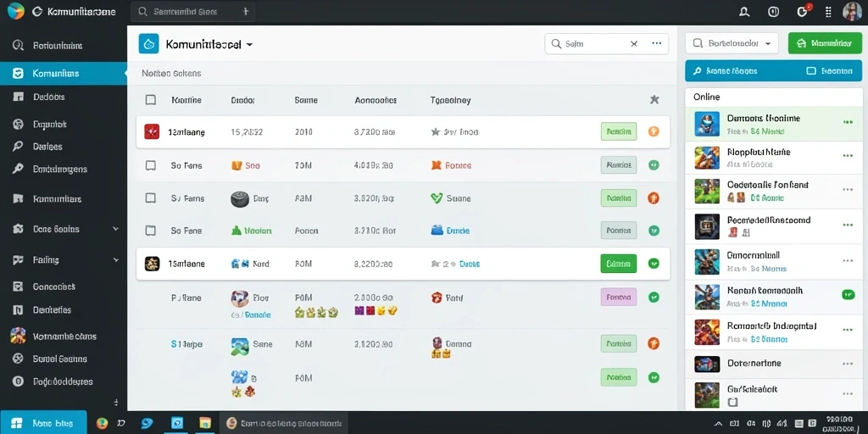Screen dimensions: 868x434
Task: Click the solid green button in the 1Smlaane row
Action: tap(618, 264)
